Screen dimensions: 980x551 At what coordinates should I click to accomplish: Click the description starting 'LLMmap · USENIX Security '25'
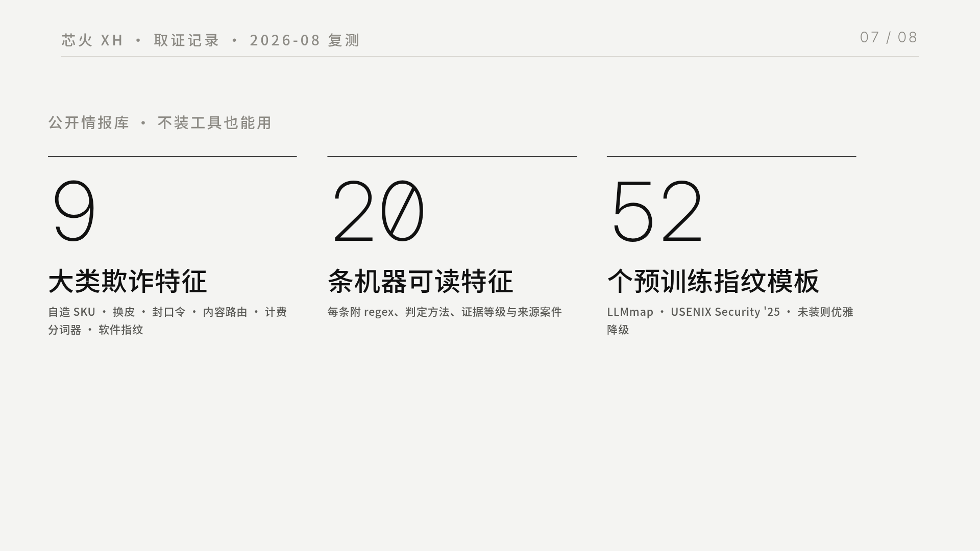point(730,320)
